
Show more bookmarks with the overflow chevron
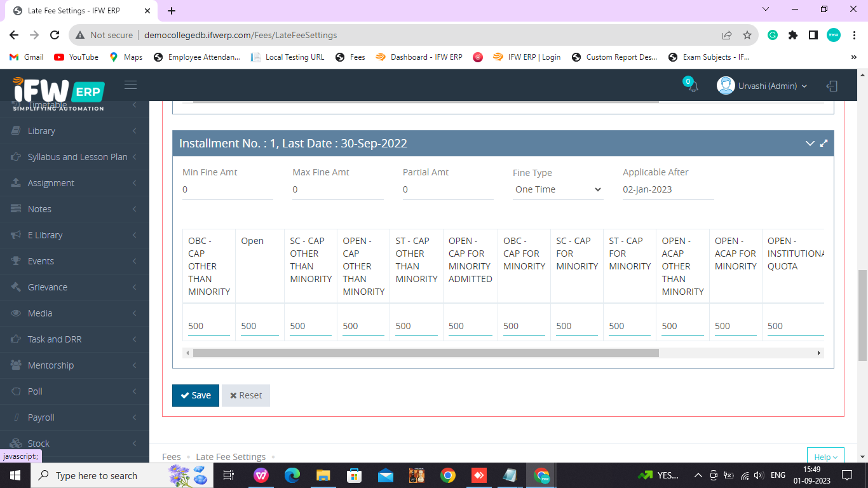coord(853,57)
